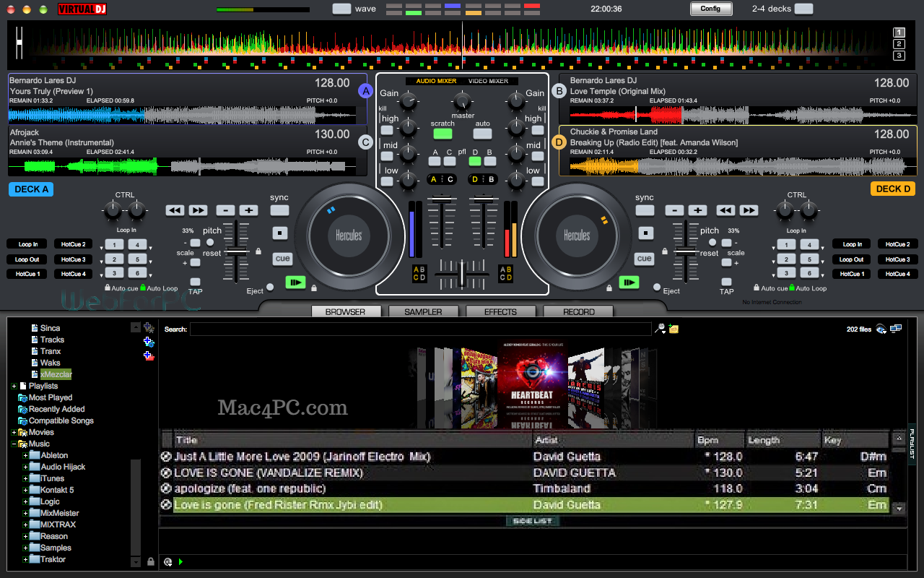Reset pitch on deck D

point(712,242)
